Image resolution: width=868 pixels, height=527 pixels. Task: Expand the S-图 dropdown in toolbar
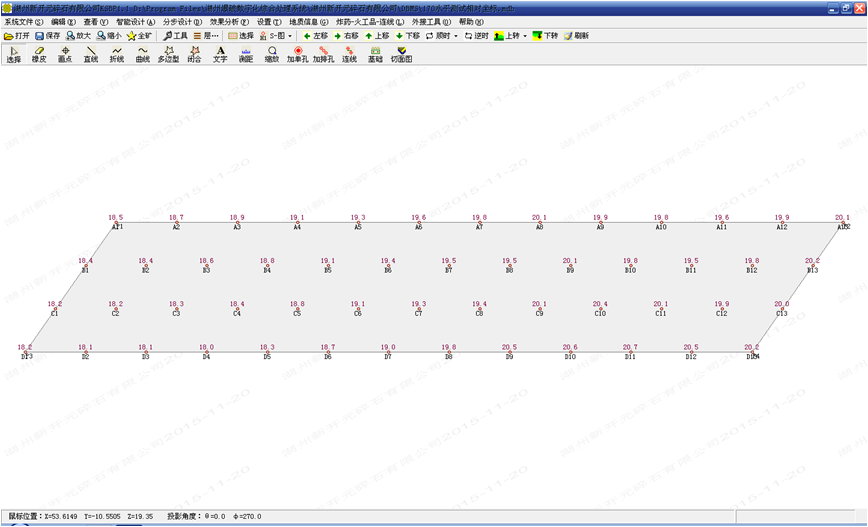pyautogui.click(x=290, y=35)
